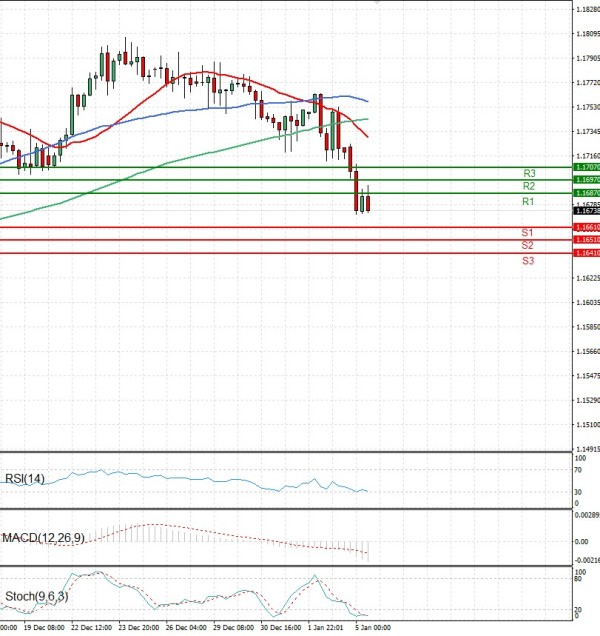
Task: Click the green 1.16970 price tag
Action: click(586, 179)
